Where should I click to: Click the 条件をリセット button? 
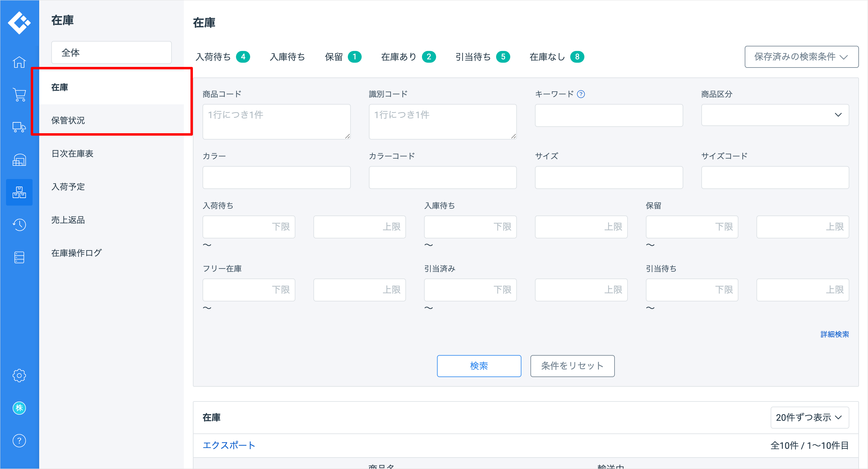coord(572,366)
